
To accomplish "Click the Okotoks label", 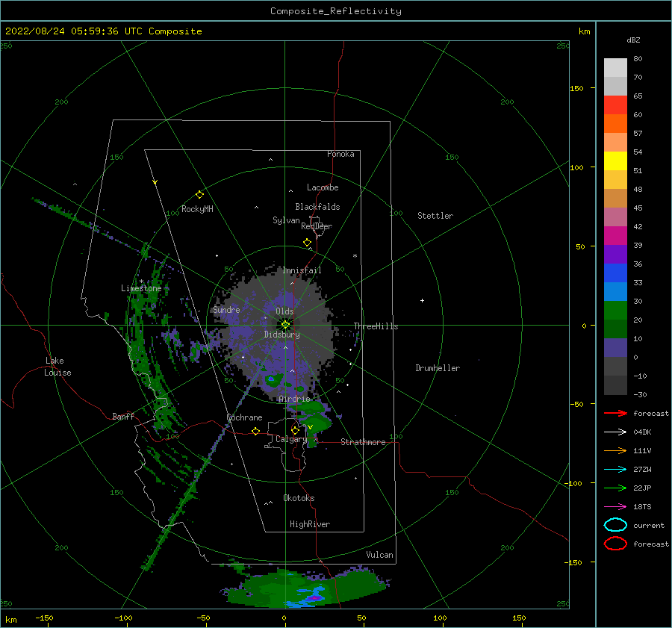I will pos(299,498).
